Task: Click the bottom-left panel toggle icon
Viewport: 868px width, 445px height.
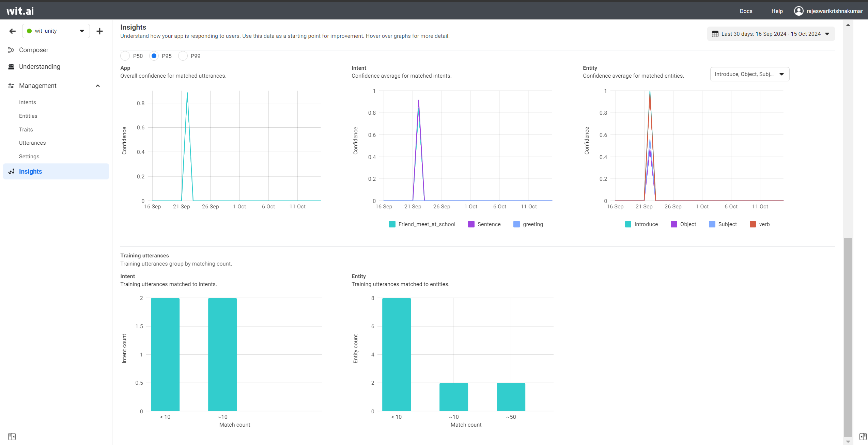Action: coord(12,436)
